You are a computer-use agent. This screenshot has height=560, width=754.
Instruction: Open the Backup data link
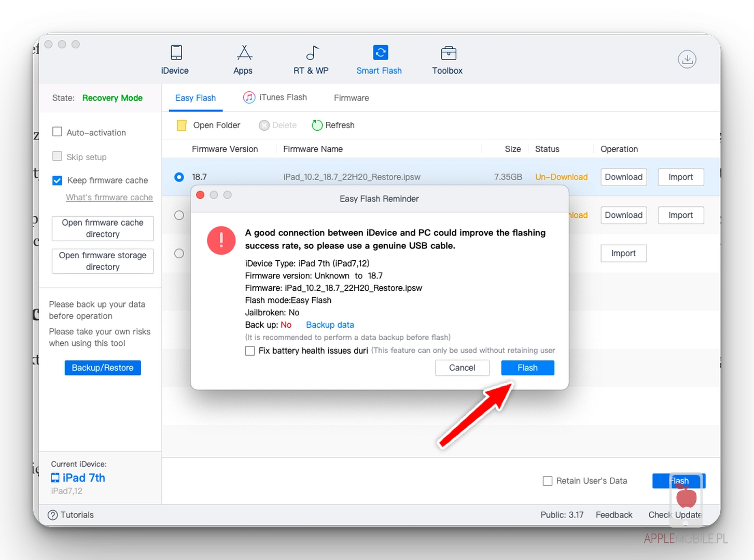point(330,325)
